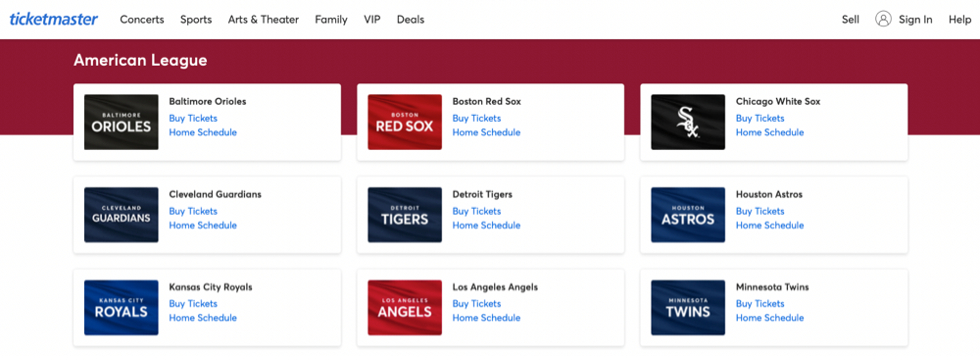Open the Boston Red Sox team thumbnail
The width and height of the screenshot is (980, 357).
pyautogui.click(x=405, y=122)
